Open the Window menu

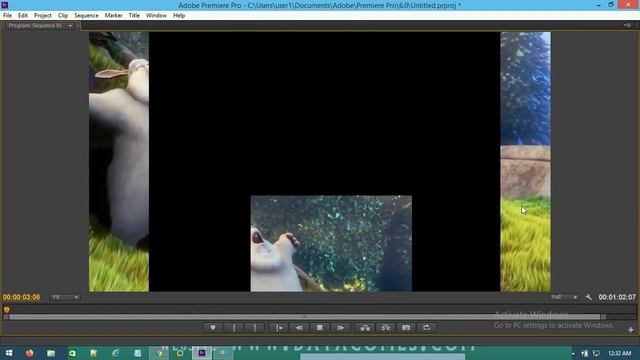tap(156, 16)
